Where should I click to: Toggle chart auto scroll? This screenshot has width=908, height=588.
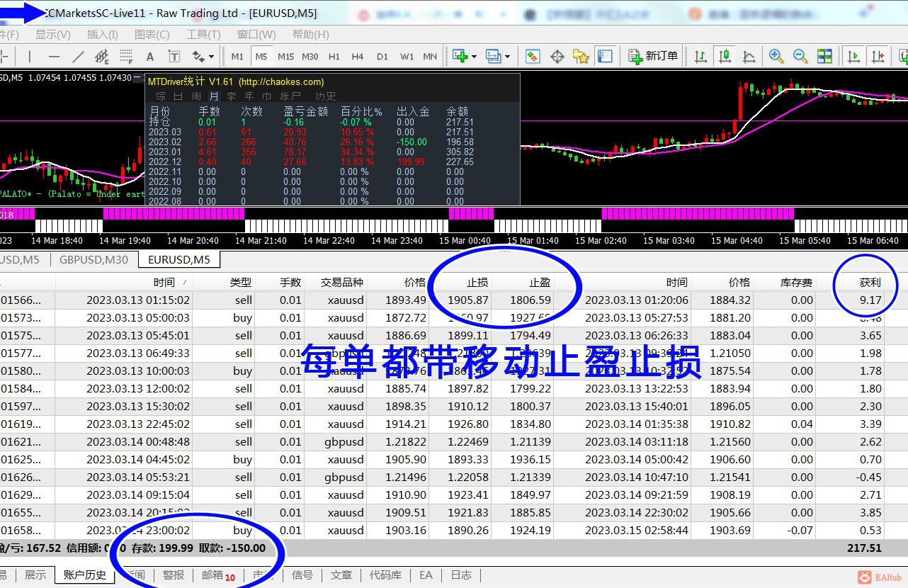[854, 57]
